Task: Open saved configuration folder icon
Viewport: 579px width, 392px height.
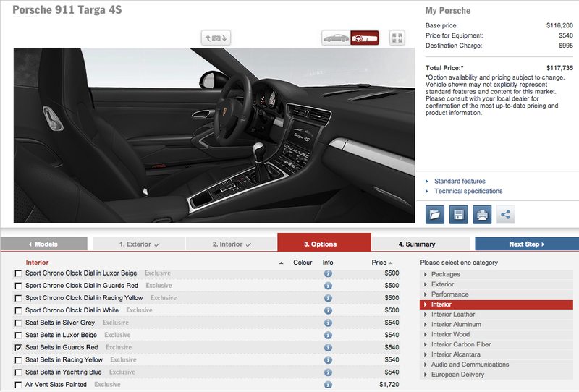Action: coord(435,215)
